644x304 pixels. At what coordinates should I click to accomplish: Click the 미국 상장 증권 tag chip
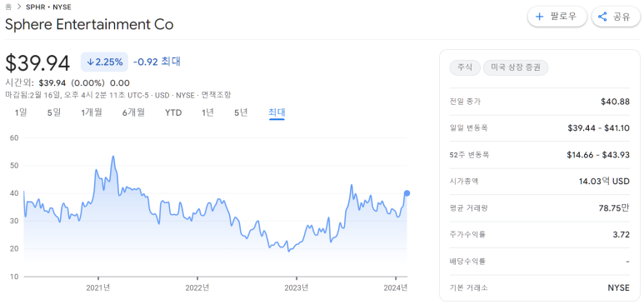click(516, 68)
